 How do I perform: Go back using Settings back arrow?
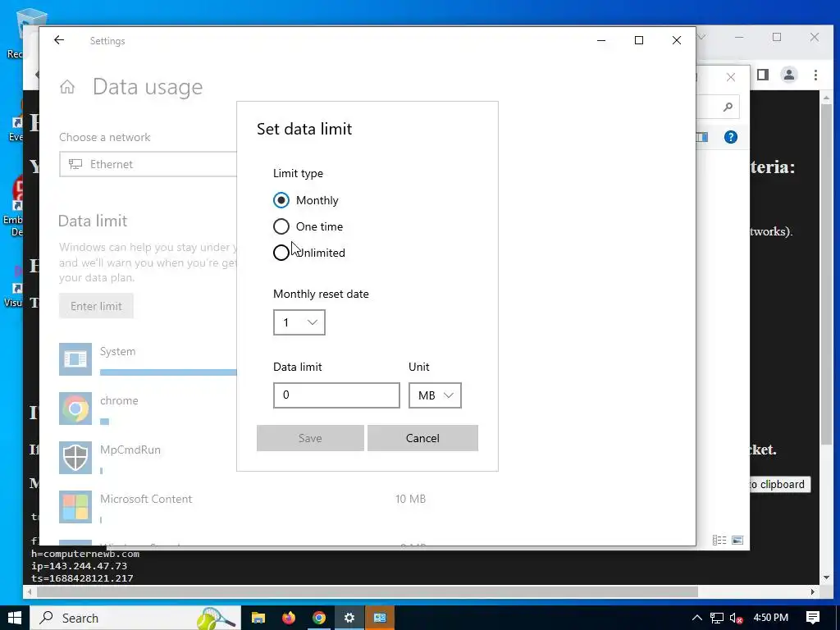(x=59, y=40)
